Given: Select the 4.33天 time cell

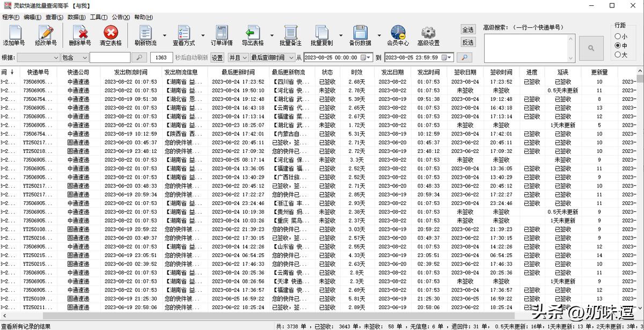Looking at the screenshot, I should [357, 255].
